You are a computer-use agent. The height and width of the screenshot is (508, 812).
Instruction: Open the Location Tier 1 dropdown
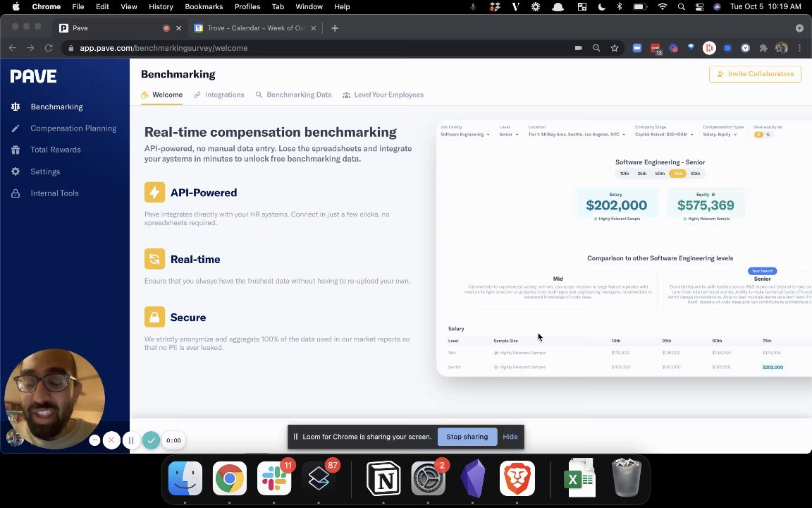coord(577,134)
